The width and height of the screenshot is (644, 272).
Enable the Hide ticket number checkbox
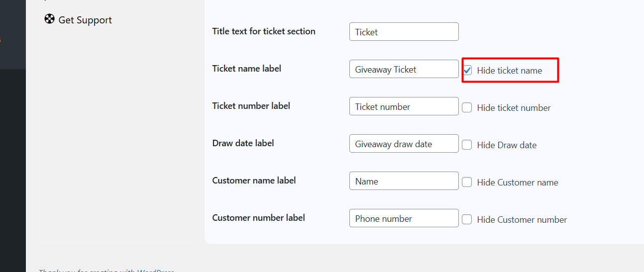(467, 107)
